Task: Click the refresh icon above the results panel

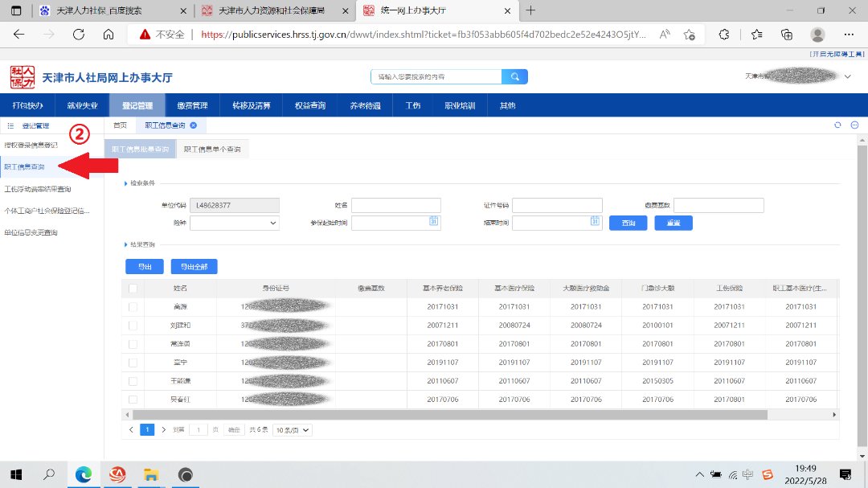Action: tap(837, 125)
